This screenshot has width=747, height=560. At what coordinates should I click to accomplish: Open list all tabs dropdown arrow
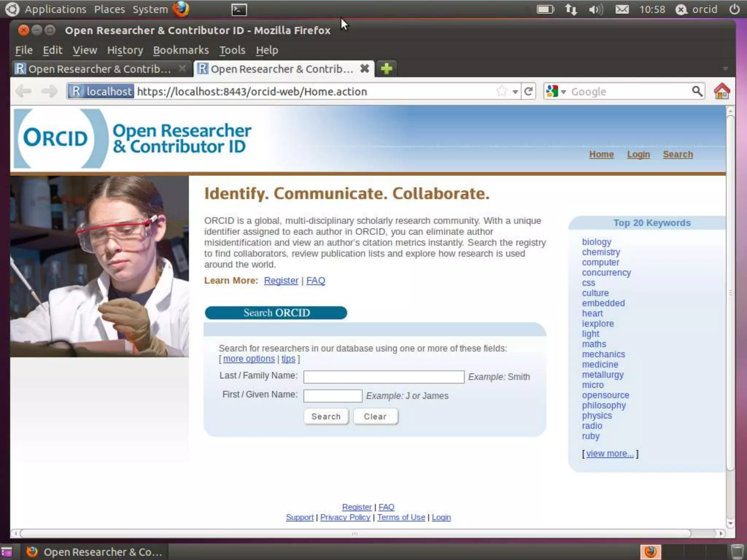(725, 69)
